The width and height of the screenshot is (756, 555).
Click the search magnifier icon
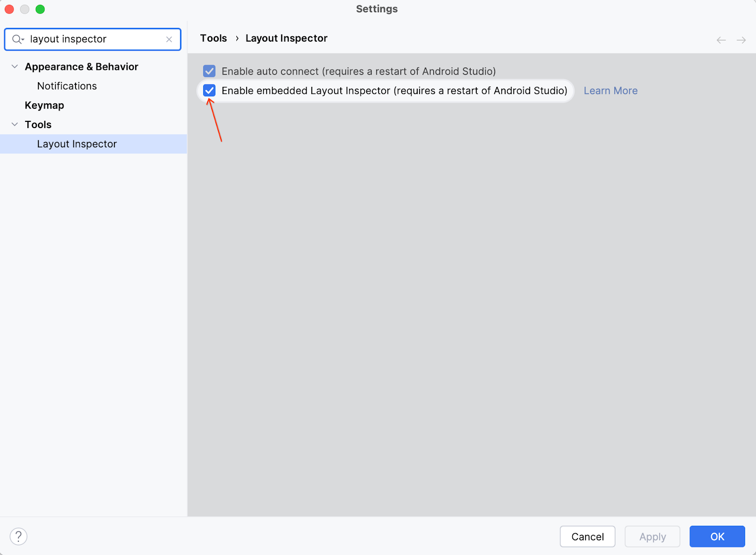click(x=16, y=39)
